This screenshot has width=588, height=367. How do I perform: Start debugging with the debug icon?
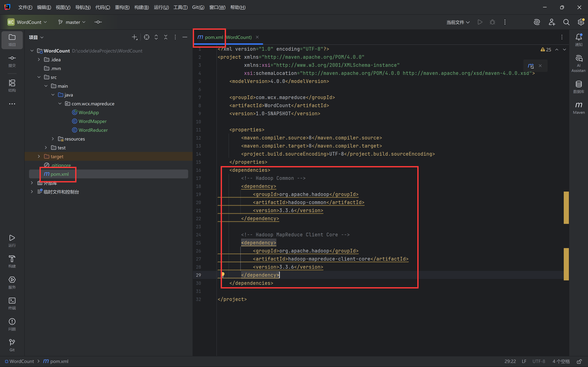[x=492, y=22]
